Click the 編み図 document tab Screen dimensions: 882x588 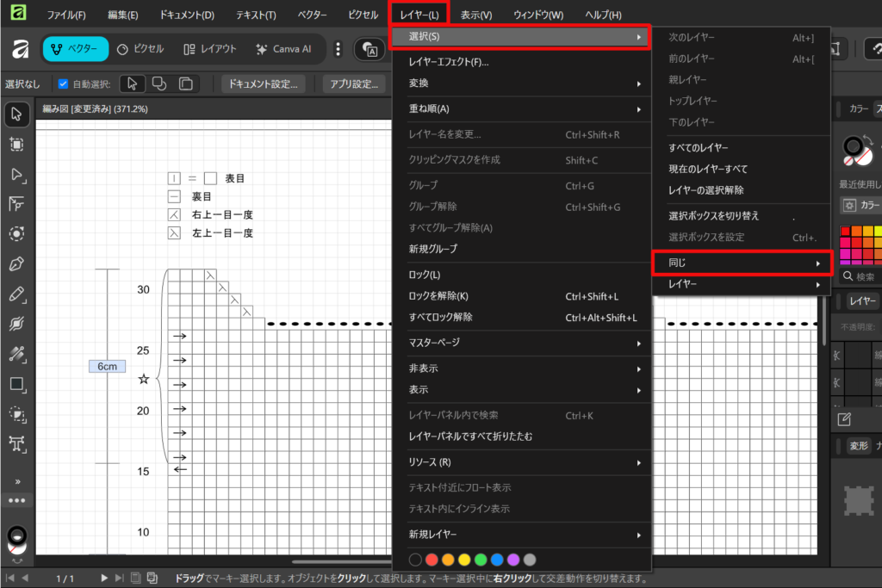[x=95, y=109]
